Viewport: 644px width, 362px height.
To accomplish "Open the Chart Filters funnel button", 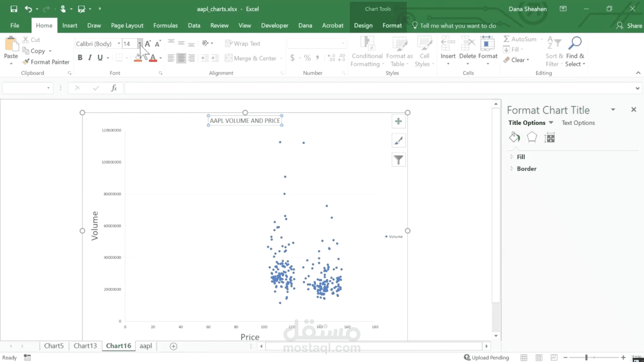I will 398,160.
